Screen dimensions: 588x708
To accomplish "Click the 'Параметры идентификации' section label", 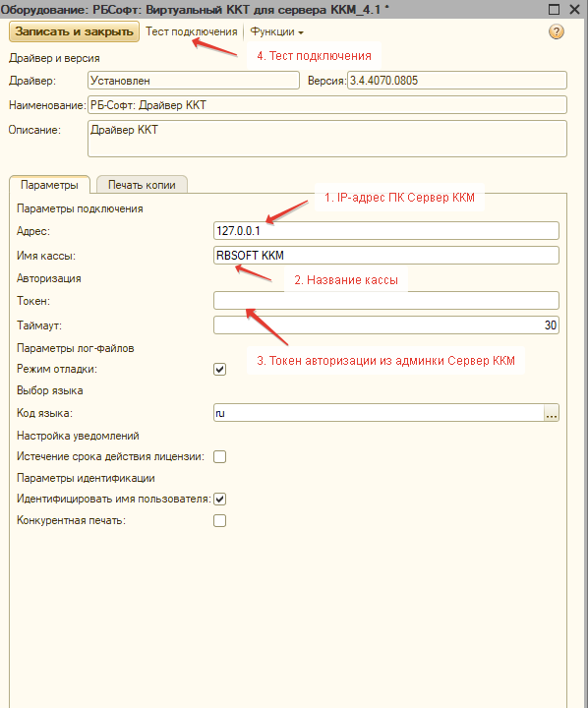I will (86, 478).
